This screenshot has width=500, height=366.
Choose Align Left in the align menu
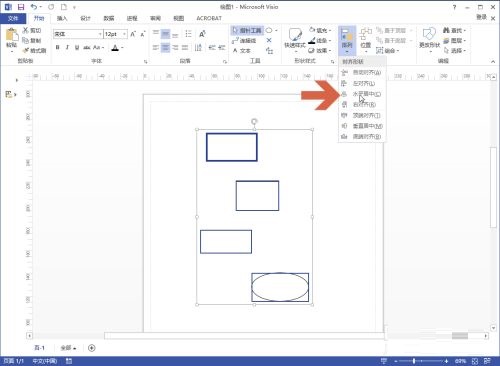tap(362, 83)
